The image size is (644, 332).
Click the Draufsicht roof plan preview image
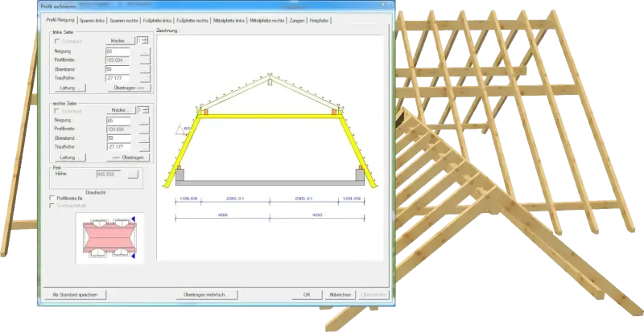[x=109, y=237]
